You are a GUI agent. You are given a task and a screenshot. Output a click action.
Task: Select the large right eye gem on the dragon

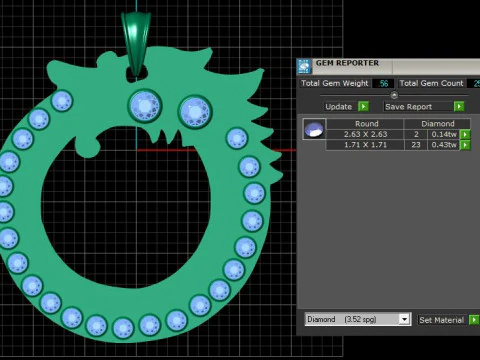tap(195, 111)
